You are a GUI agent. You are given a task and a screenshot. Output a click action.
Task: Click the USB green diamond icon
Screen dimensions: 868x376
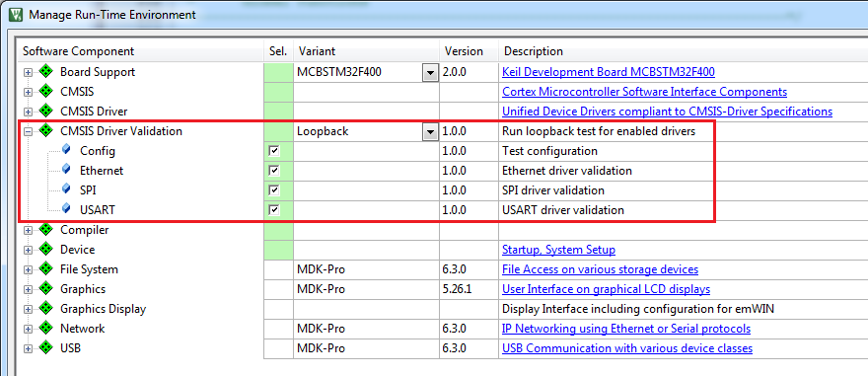point(46,348)
